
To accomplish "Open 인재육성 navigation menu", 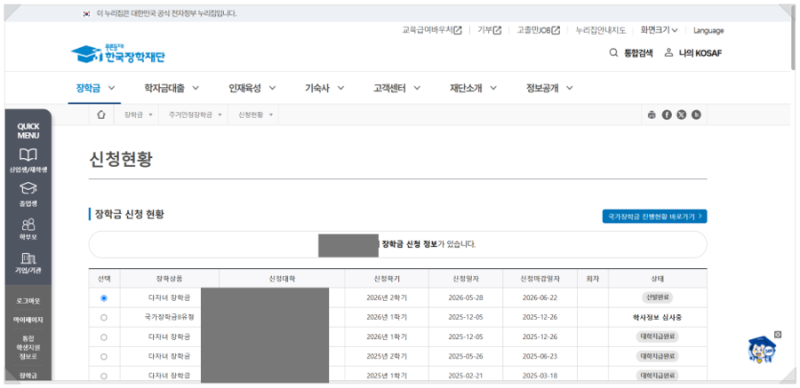I will pos(252,88).
